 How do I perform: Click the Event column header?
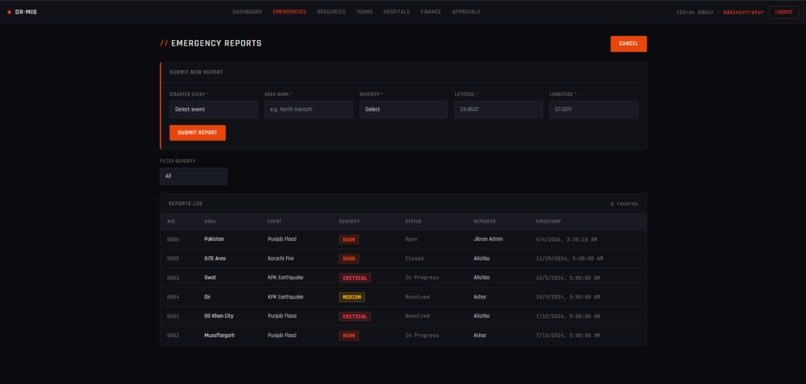pyautogui.click(x=274, y=222)
